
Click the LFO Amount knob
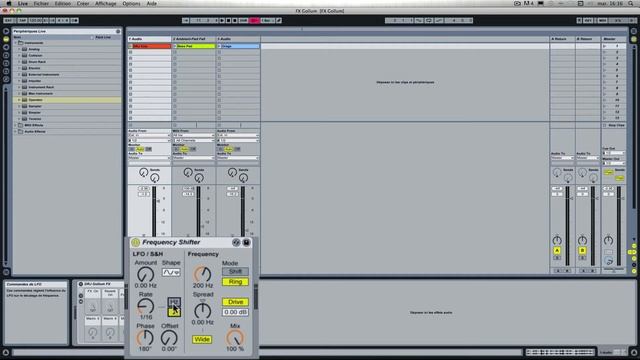[145, 275]
